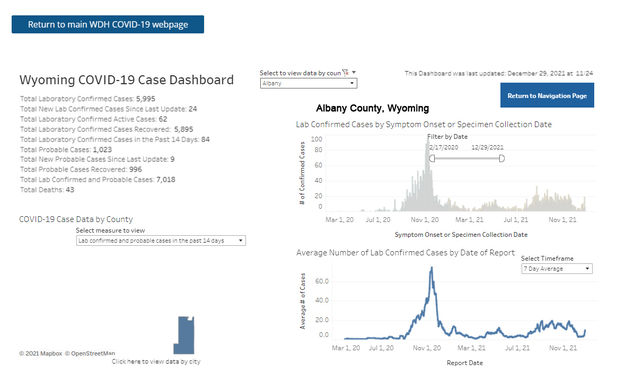Click the Albany County, Wyoming heading

click(372, 108)
